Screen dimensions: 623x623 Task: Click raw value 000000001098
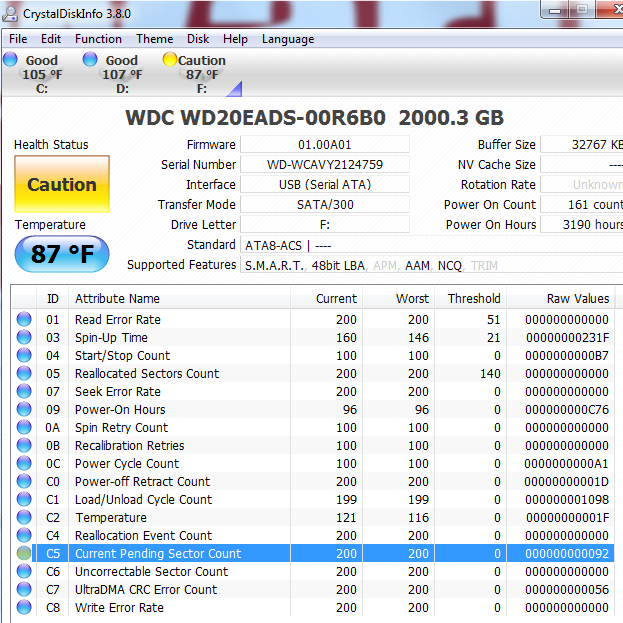pos(567,499)
